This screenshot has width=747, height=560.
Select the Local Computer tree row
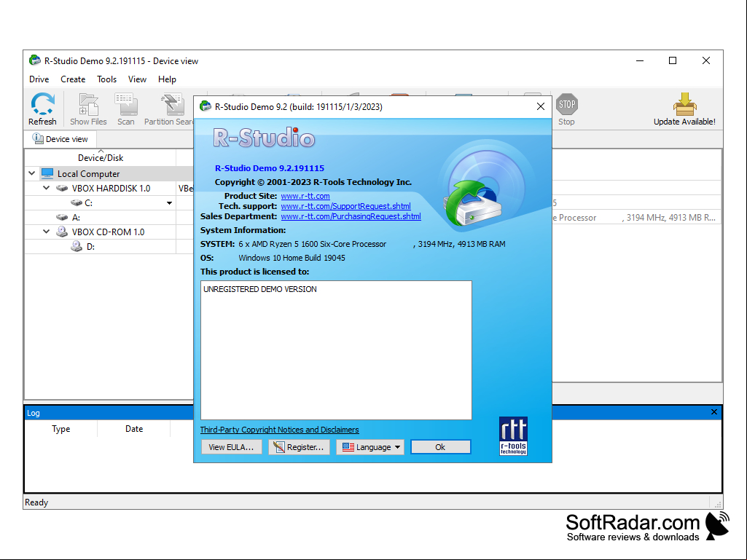(109, 173)
